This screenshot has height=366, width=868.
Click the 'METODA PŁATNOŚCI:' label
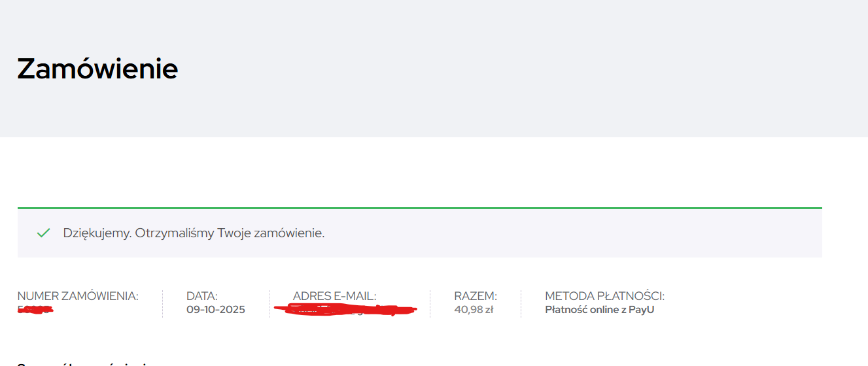604,296
